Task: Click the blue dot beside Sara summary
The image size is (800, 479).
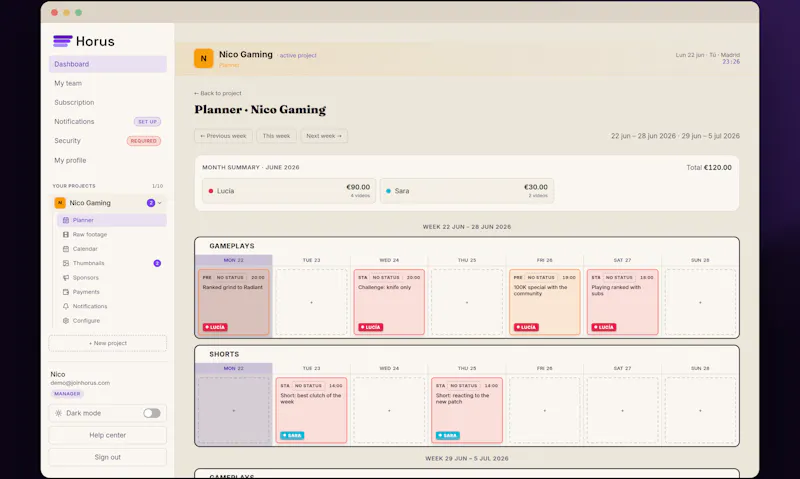Action: (388, 191)
